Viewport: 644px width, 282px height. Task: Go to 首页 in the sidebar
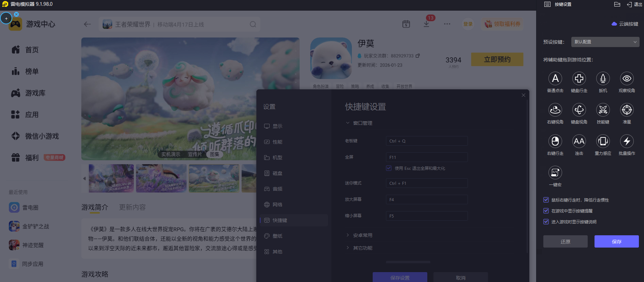25,50
